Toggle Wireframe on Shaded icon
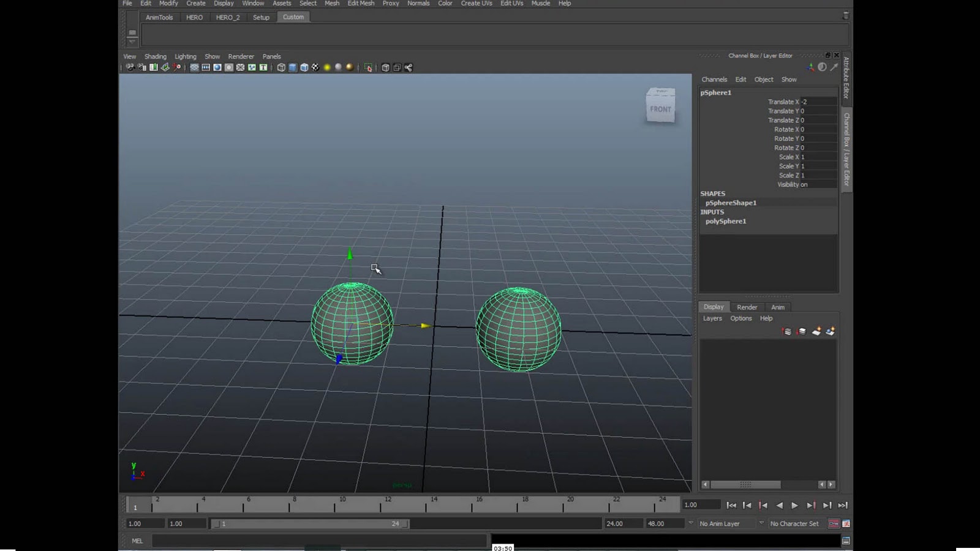 (304, 67)
